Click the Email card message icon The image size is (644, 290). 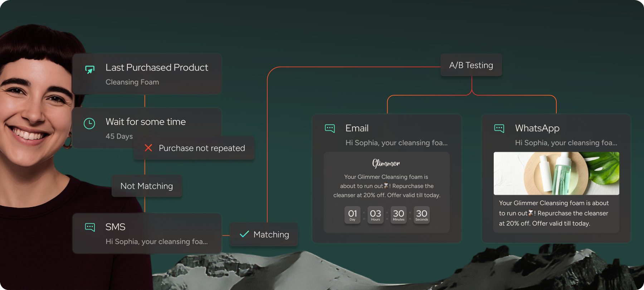click(330, 128)
